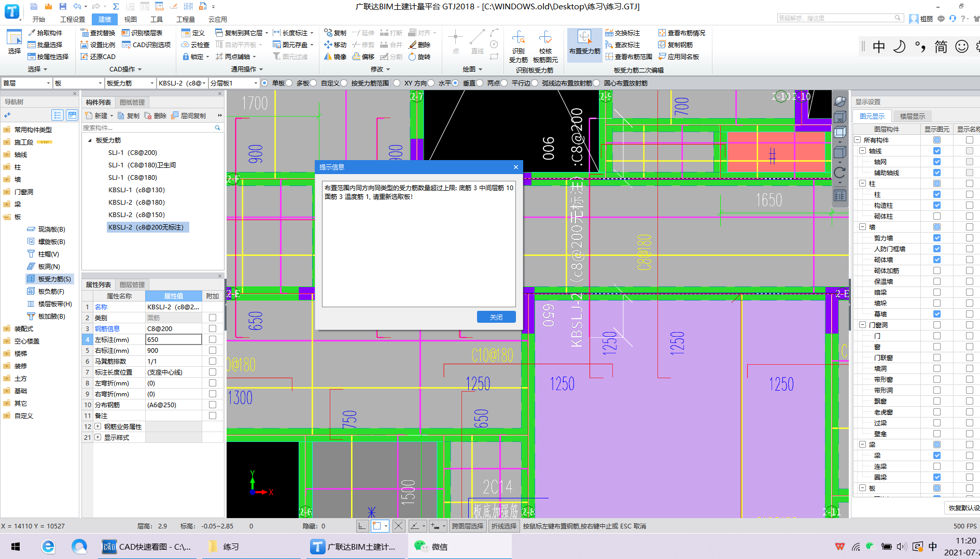Open the 分层板1 layer dropdown
Image resolution: width=980 pixels, height=559 pixels.
(233, 83)
